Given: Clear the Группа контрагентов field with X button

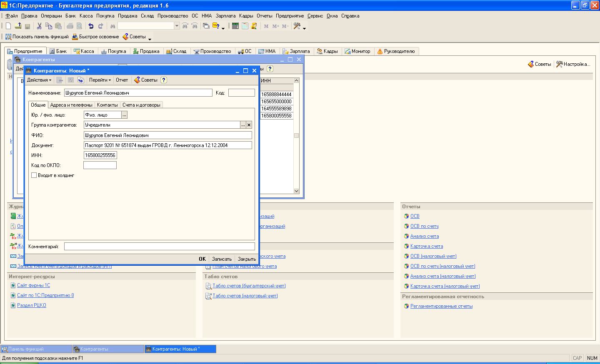Looking at the screenshot, I should pyautogui.click(x=249, y=125).
